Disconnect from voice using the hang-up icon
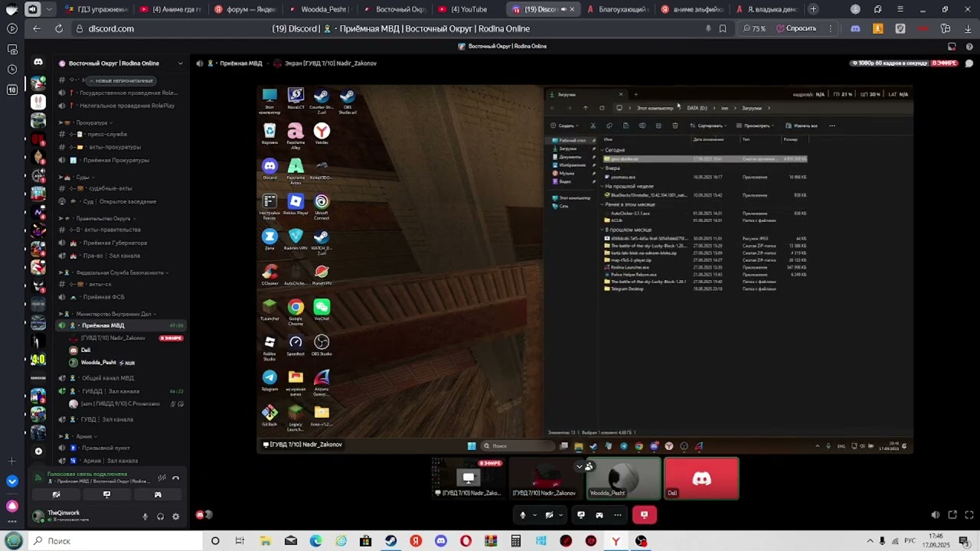 pyautogui.click(x=175, y=478)
